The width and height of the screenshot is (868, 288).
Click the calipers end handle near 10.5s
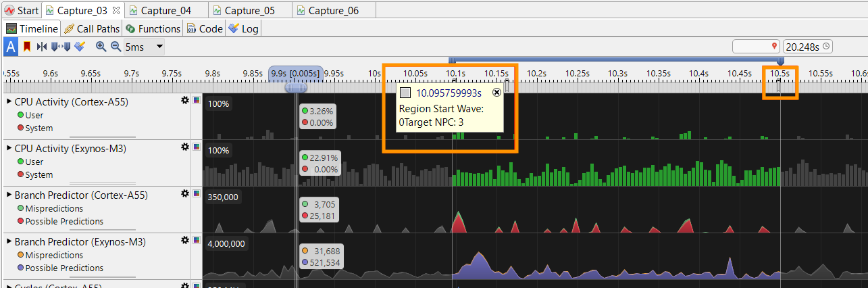click(x=782, y=62)
